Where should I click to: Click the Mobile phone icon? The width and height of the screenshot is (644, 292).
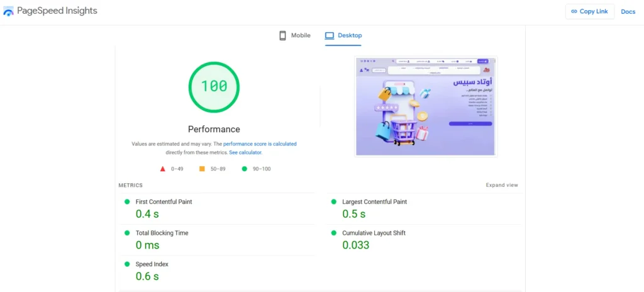tap(283, 36)
